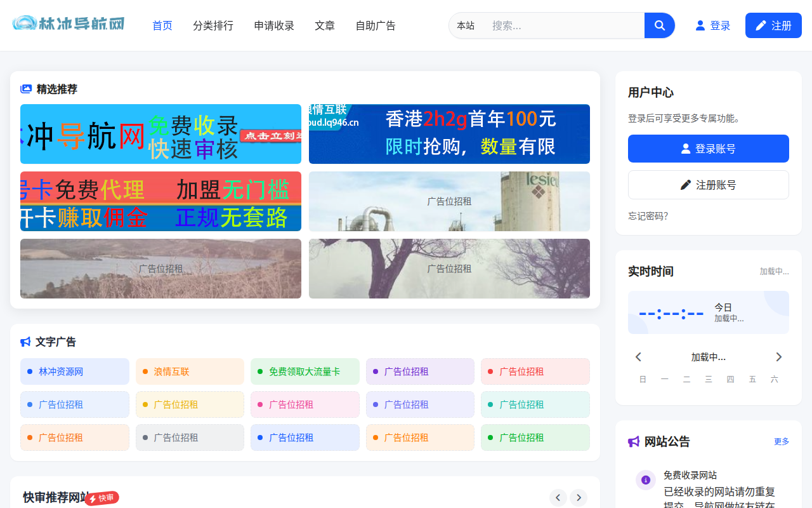Click the 登录账号 button
The width and height of the screenshot is (812, 508).
point(708,148)
